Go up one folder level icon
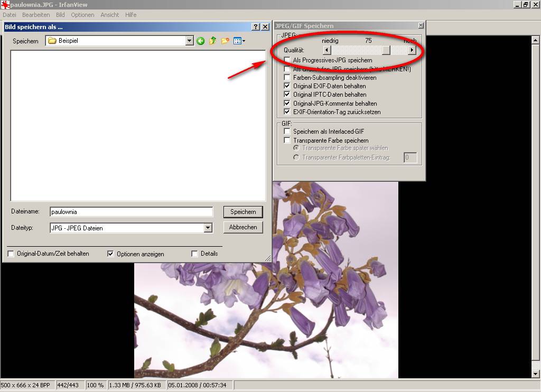 (213, 41)
